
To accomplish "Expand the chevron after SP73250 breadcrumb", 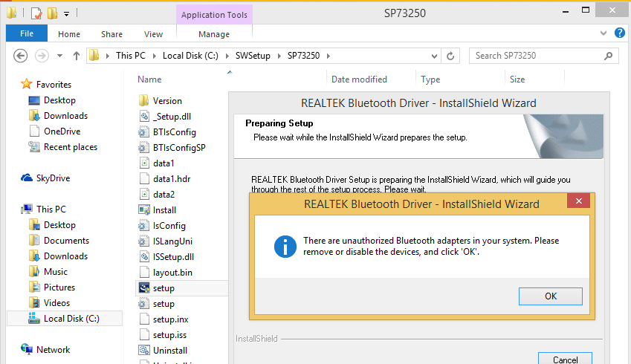I will tap(329, 56).
